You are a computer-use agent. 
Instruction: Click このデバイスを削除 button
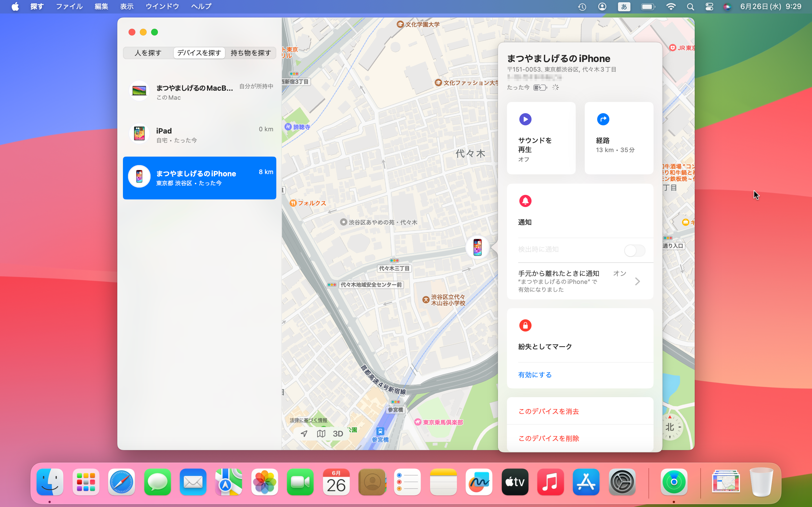[x=549, y=438]
